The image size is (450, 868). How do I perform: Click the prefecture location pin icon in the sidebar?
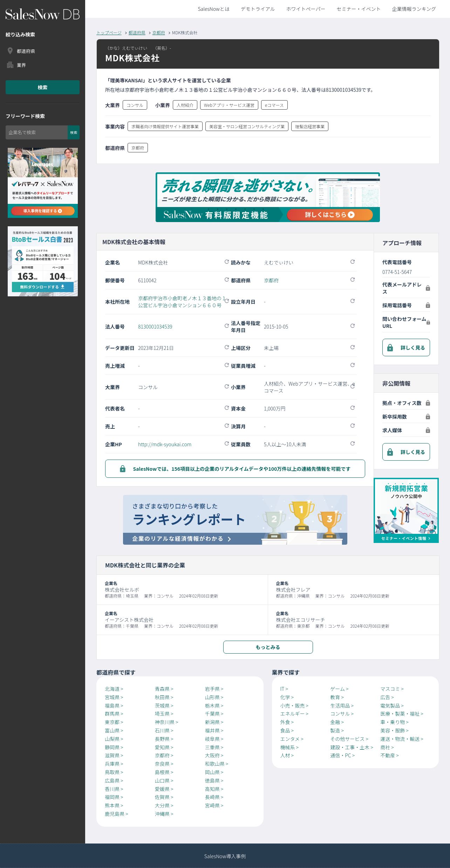pyautogui.click(x=10, y=51)
